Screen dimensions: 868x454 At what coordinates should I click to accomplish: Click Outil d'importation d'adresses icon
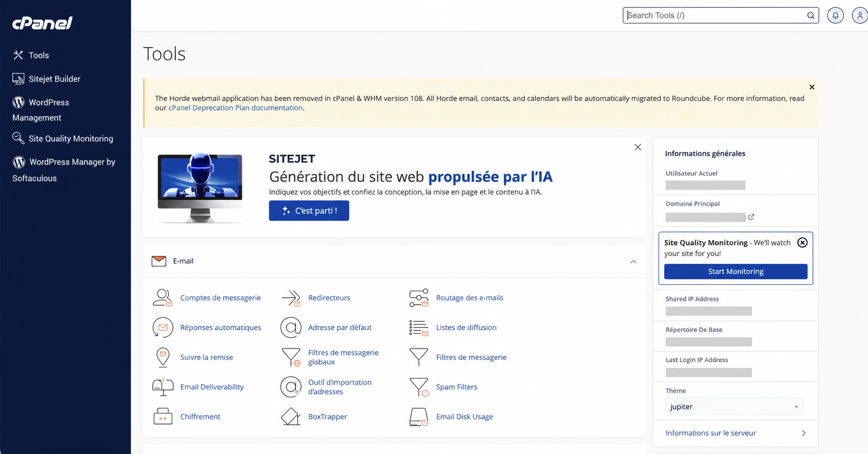pos(291,387)
